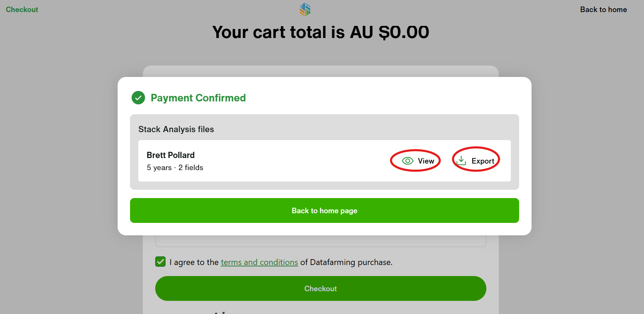Click the green Payment Confirmed checkmark icon
This screenshot has width=644, height=314.
pyautogui.click(x=138, y=98)
